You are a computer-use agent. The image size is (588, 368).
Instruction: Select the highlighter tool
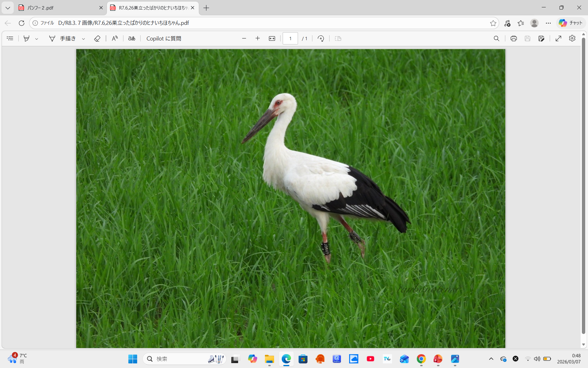(27, 38)
